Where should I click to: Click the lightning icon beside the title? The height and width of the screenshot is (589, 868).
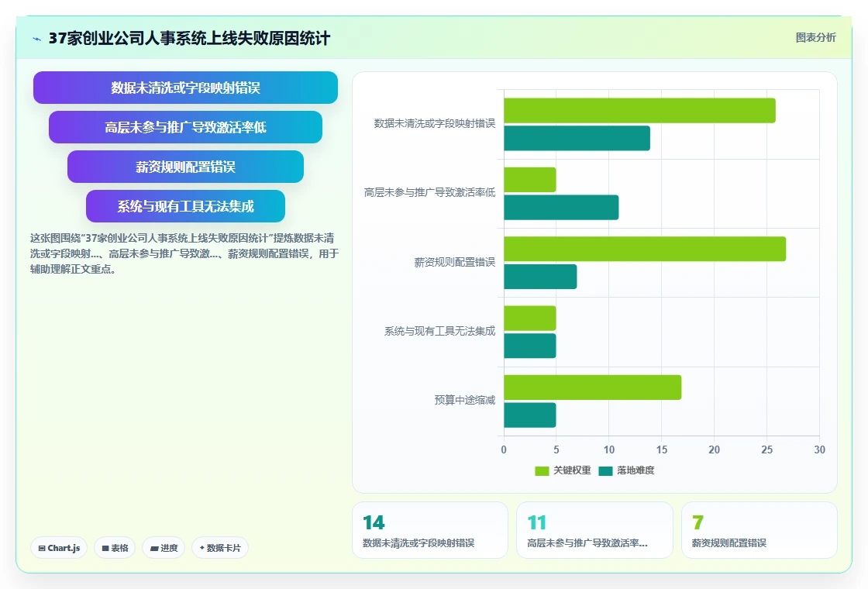[37, 39]
